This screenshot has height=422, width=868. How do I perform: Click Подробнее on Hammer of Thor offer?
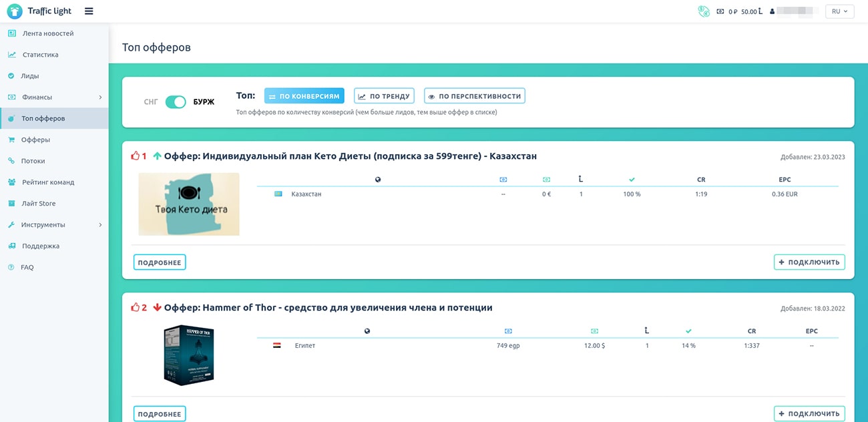(160, 414)
